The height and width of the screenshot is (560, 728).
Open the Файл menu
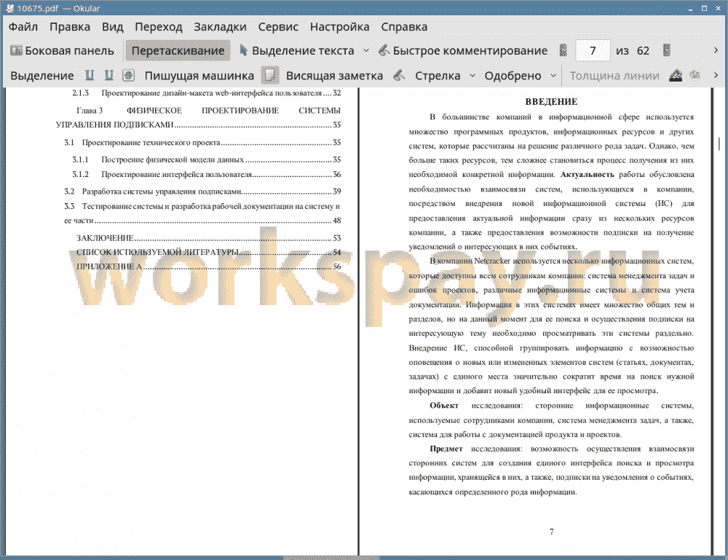pyautogui.click(x=23, y=27)
